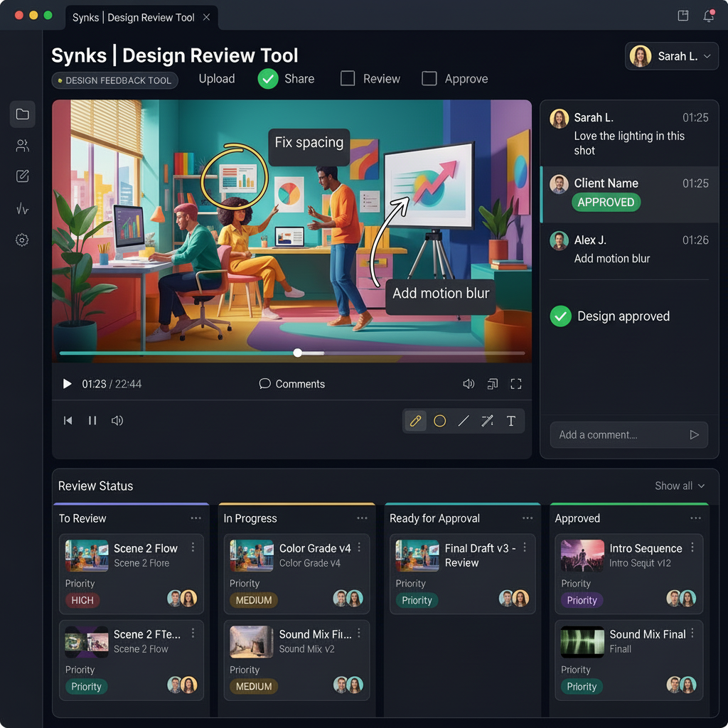The height and width of the screenshot is (728, 728).
Task: Open the Scene 2 Flow thumbnail
Action: [87, 555]
